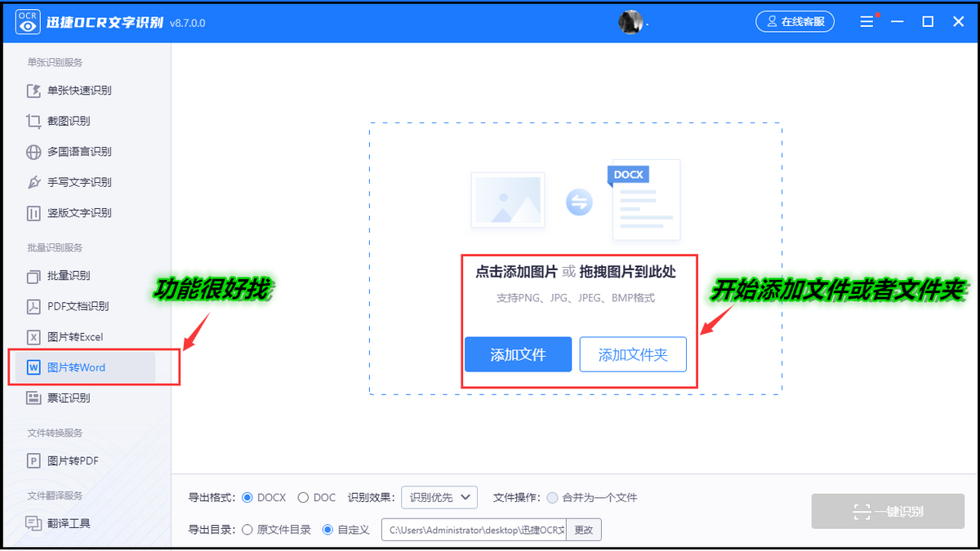Open the hamburger menu icon
Image resolution: width=980 pixels, height=551 pixels.
[x=867, y=22]
